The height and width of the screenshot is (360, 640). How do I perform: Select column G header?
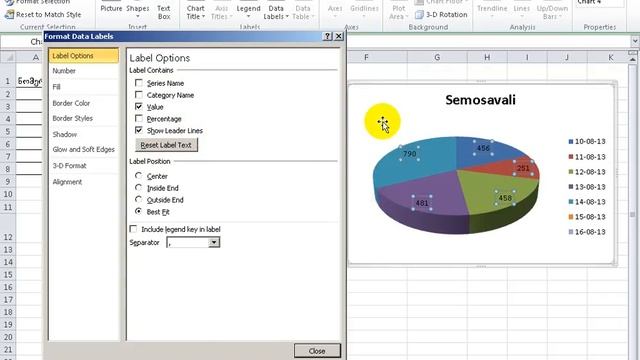(x=437, y=58)
